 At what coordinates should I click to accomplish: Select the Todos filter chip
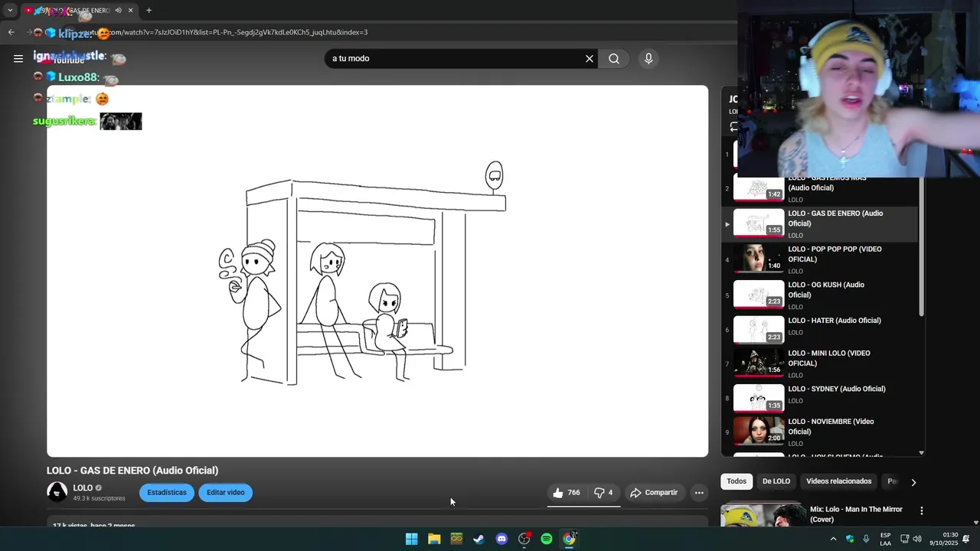pyautogui.click(x=737, y=481)
